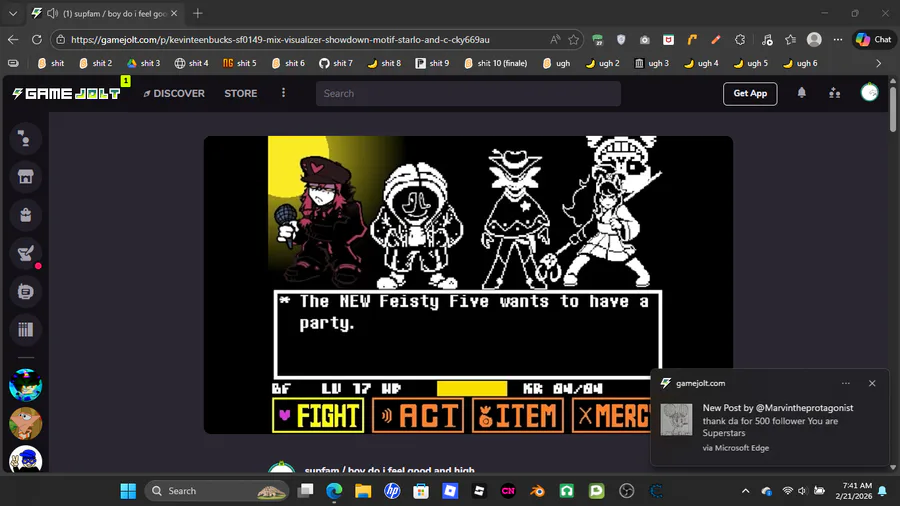The width and height of the screenshot is (900, 506).
Task: Select the browser address bar URL
Action: (x=280, y=40)
